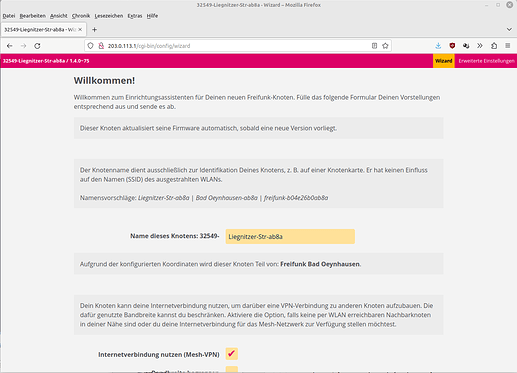
Task: Open the Bearbeiten menu
Action: pyautogui.click(x=33, y=16)
